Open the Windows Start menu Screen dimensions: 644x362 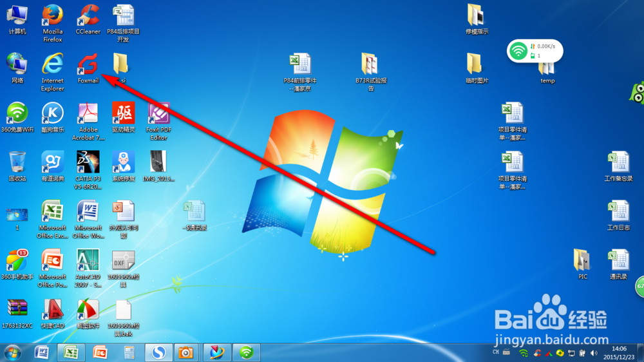13,353
